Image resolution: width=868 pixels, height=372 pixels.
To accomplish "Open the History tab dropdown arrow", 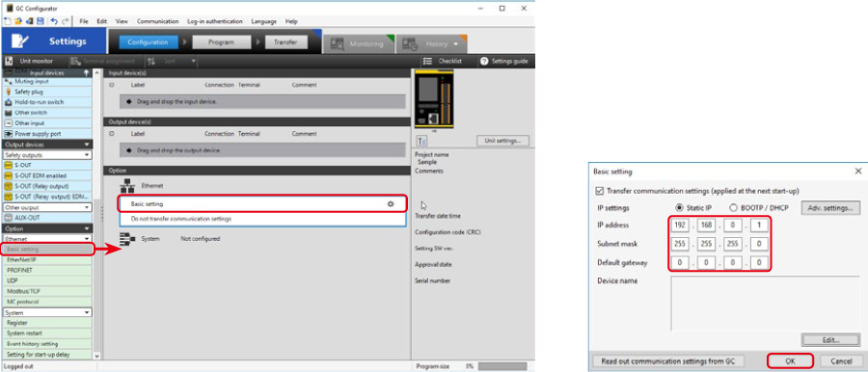I will tap(456, 44).
